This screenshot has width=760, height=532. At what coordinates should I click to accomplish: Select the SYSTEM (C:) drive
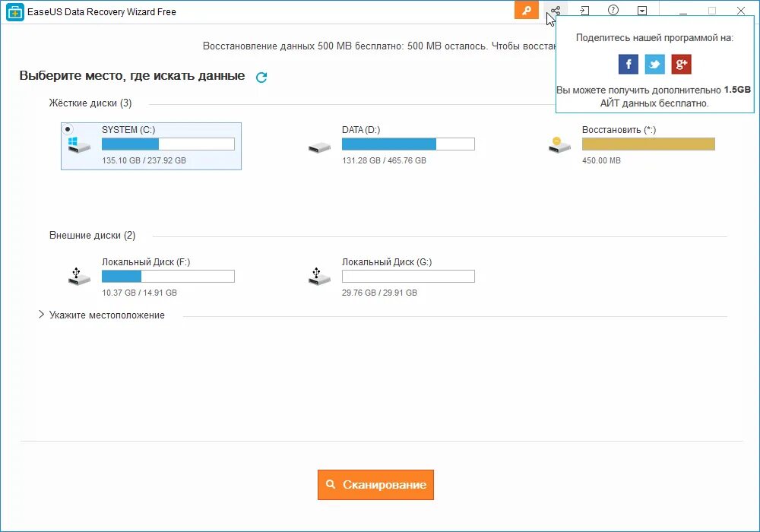click(150, 144)
